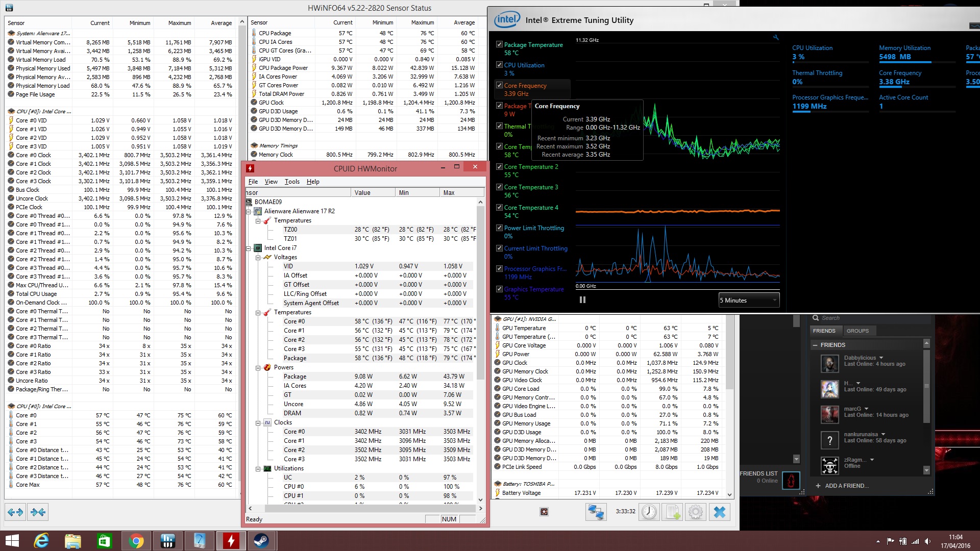Start logging with the sheet-plus button
Viewport: 980px width, 551px height.
672,512
